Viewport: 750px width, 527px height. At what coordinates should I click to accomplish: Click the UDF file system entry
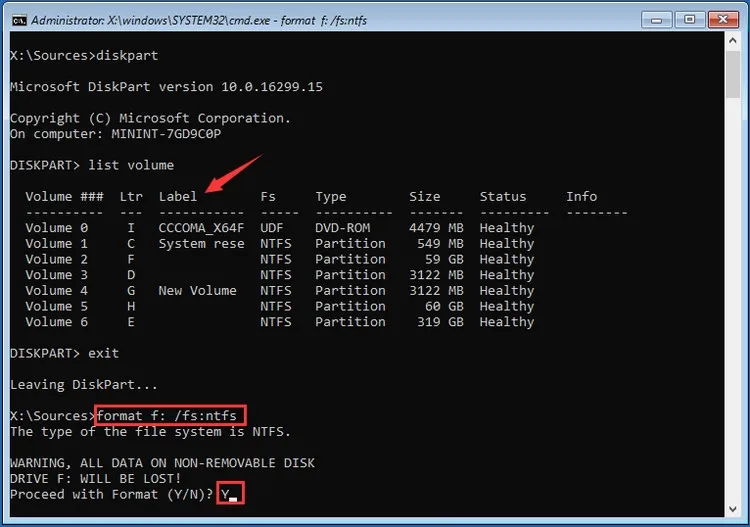pyautogui.click(x=272, y=228)
